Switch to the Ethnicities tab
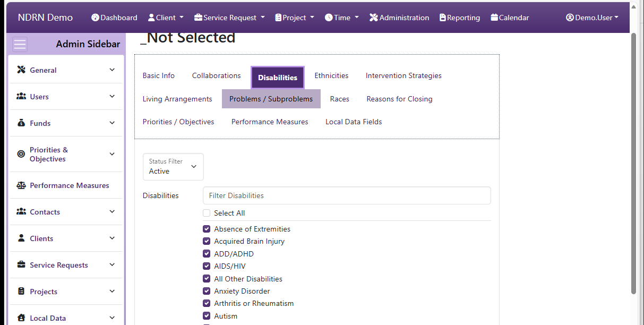644x325 pixels. pos(331,76)
